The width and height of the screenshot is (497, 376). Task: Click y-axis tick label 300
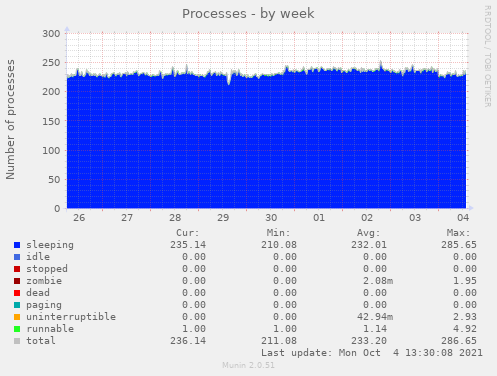coord(51,34)
